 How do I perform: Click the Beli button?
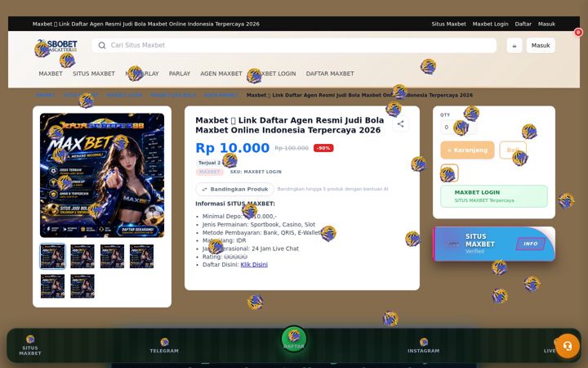(513, 150)
